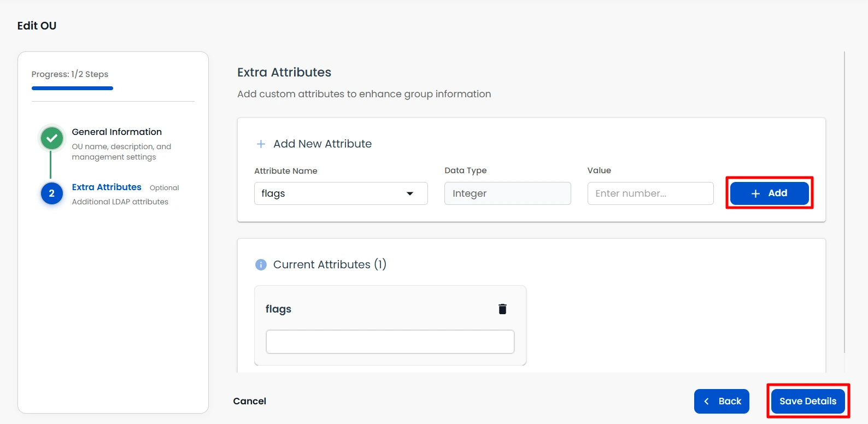Click the 'Progress: 1/2 Steps' text
Viewport: 868px width, 424px height.
coord(70,74)
